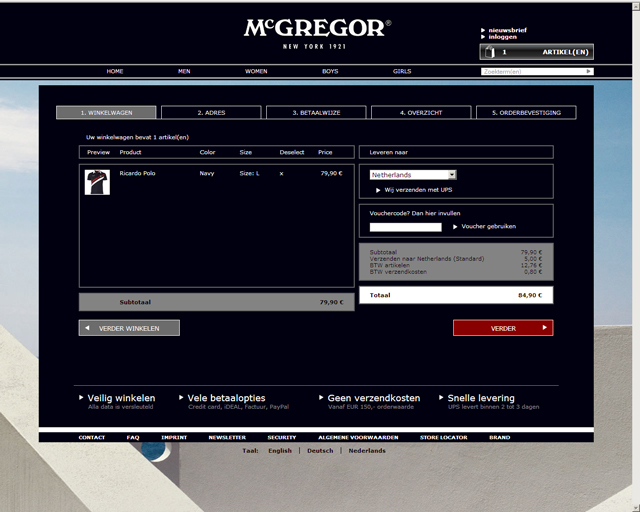Viewport: 640px width, 512px height.
Task: Select the 4. OVERZICHT step tab
Action: (421, 112)
